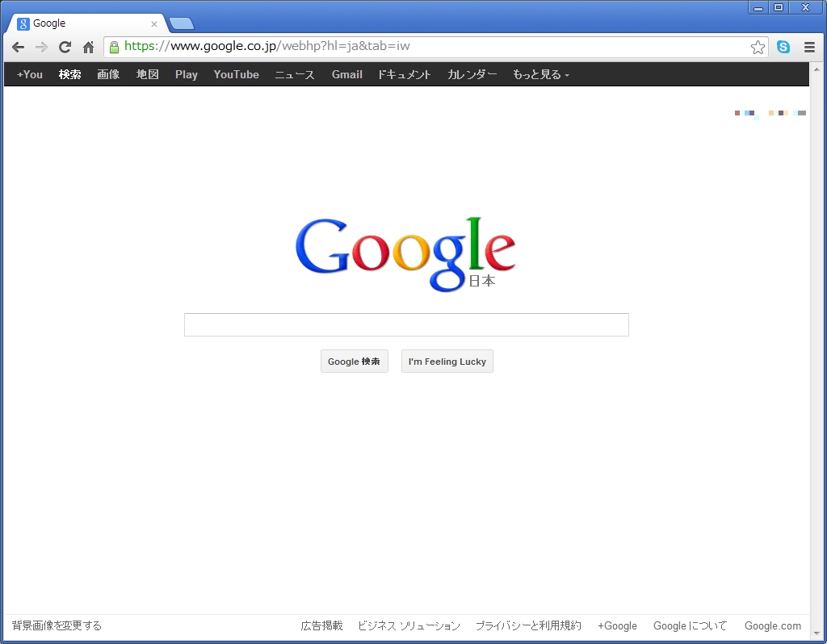Bookmark this page with the star icon
Image resolution: width=827 pixels, height=644 pixels.
tap(758, 48)
